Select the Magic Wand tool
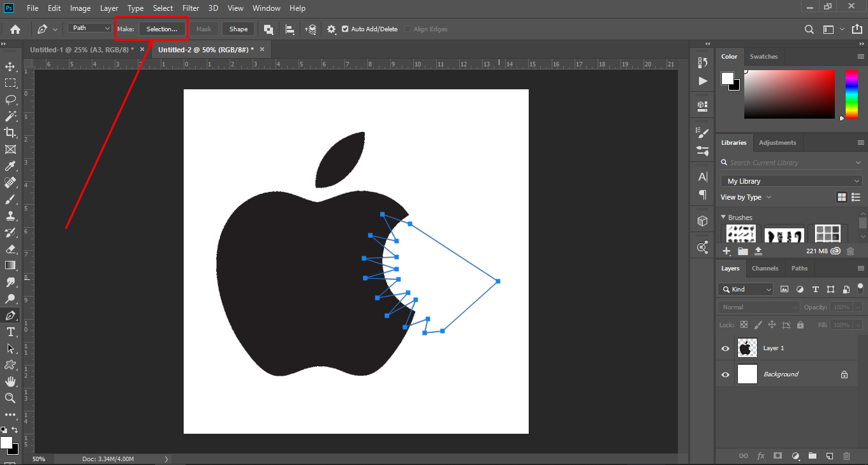 10,116
